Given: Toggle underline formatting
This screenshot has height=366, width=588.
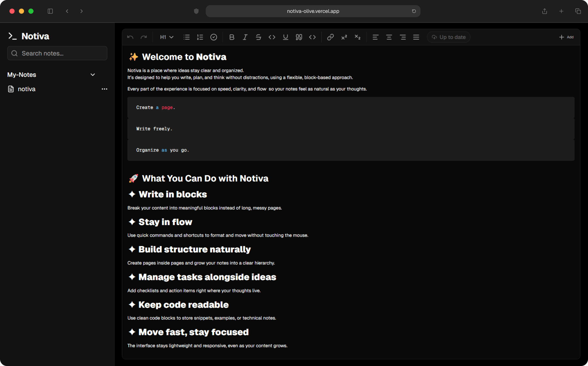Looking at the screenshot, I should (285, 37).
